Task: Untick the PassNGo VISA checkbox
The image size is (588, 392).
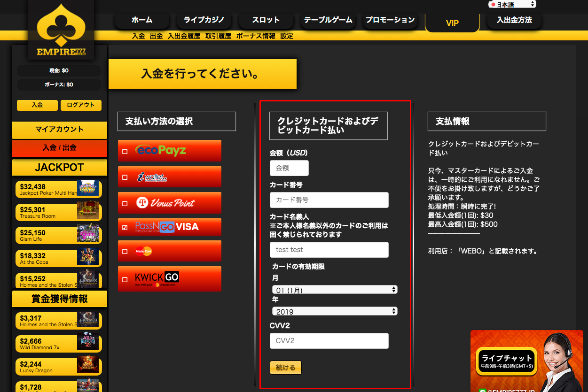Action: coord(125,227)
